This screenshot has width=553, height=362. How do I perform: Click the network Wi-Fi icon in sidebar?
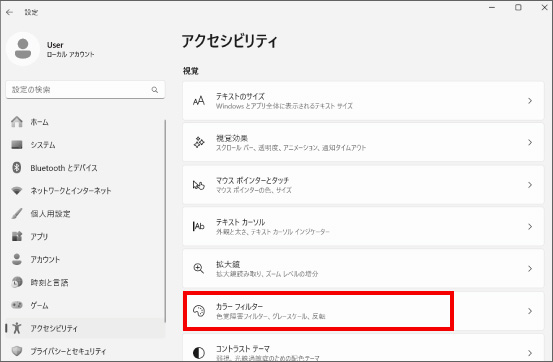(17, 191)
